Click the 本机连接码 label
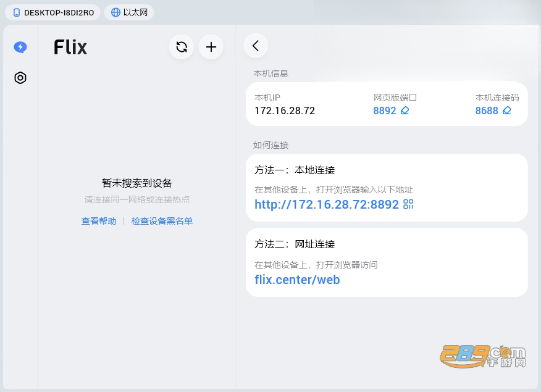Screen dimensions: 541x392 497,98
